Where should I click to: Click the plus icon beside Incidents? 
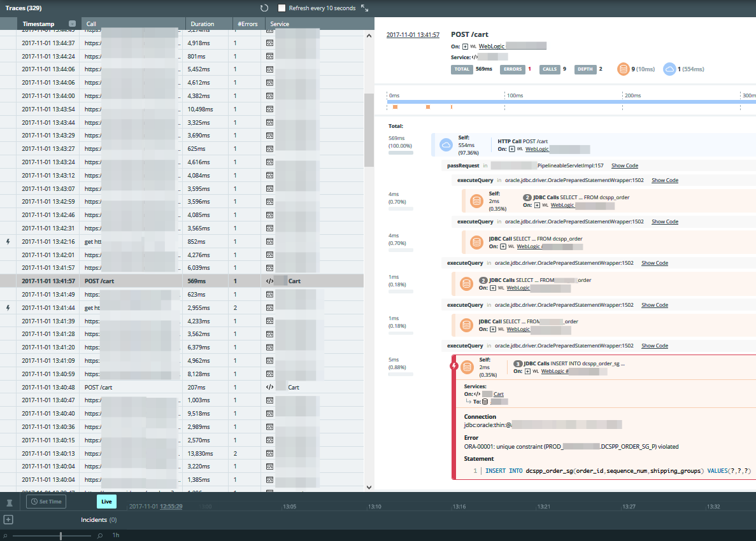point(8,520)
